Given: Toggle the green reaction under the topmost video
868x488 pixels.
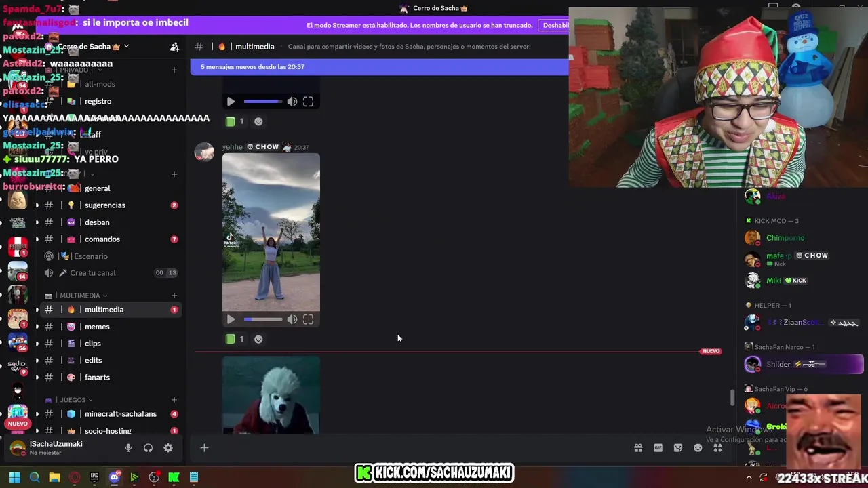Looking at the screenshot, I should tap(235, 121).
